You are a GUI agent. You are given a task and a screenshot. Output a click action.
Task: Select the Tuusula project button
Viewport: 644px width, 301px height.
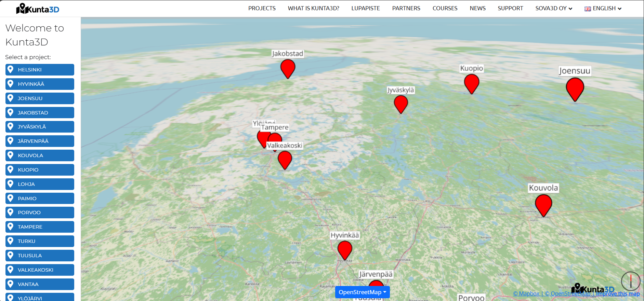[40, 256]
